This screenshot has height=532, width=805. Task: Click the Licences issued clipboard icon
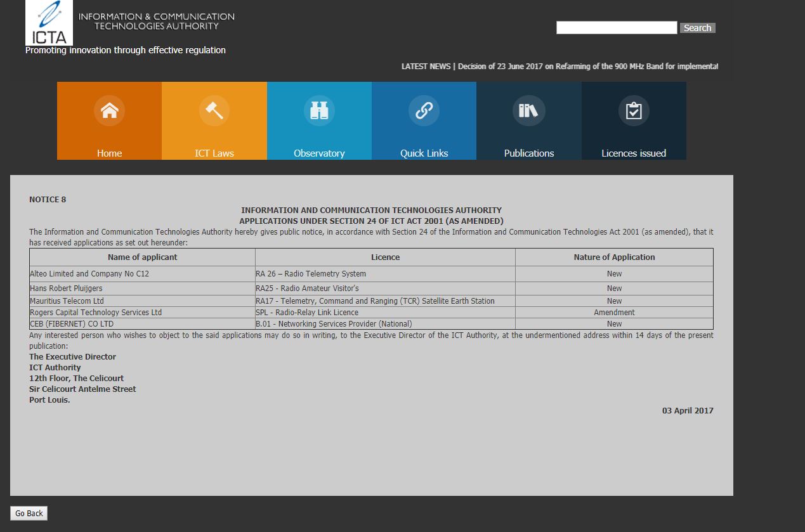click(x=634, y=111)
